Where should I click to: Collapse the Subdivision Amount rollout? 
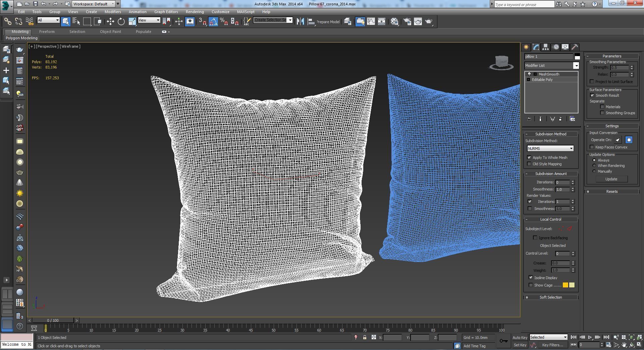click(x=551, y=174)
